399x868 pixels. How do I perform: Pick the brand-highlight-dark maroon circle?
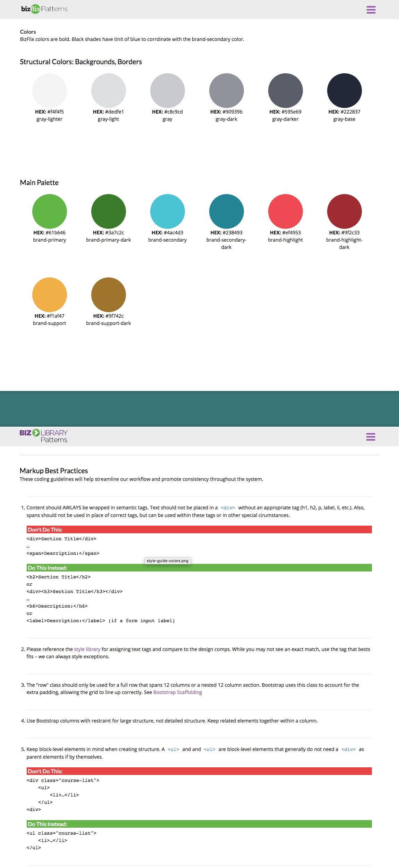[345, 211]
